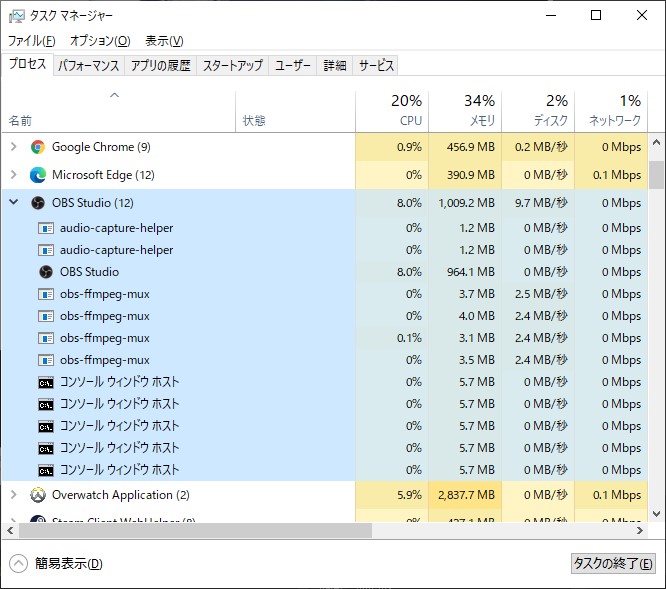
Task: Sort by the CPU column header
Action: pos(392,112)
